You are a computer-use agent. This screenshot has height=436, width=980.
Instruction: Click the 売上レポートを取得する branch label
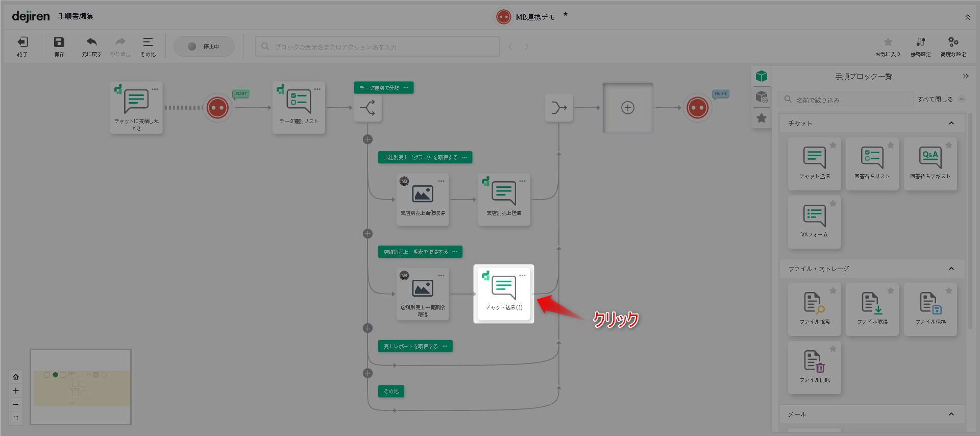pos(415,346)
